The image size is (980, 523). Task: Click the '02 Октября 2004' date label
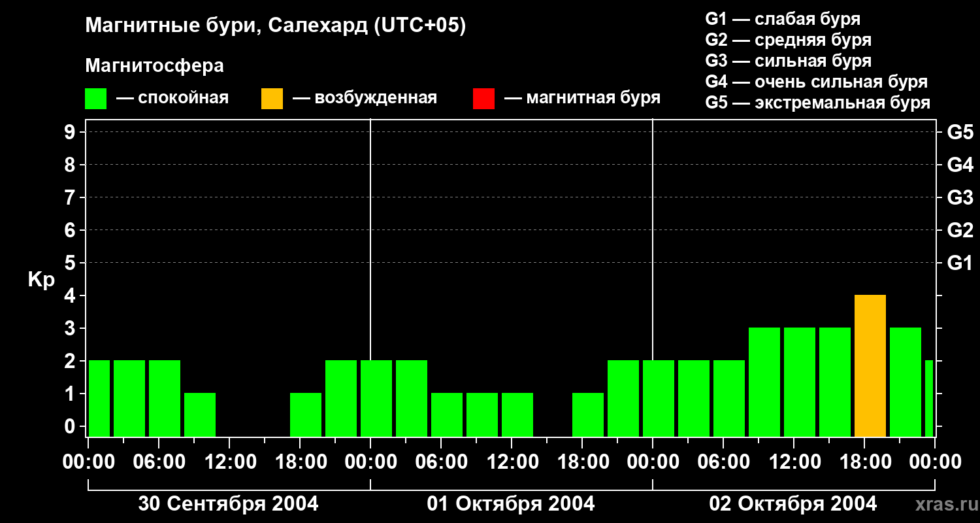793,504
